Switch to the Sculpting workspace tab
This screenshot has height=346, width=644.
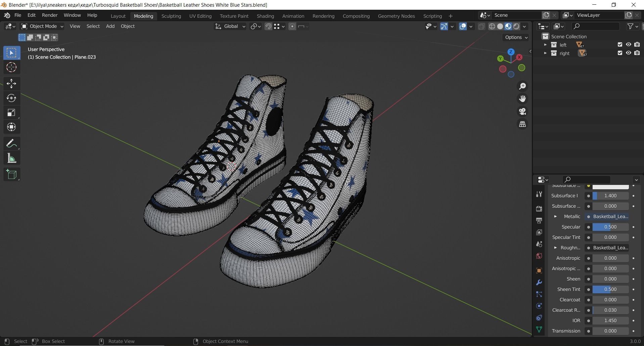click(x=171, y=16)
